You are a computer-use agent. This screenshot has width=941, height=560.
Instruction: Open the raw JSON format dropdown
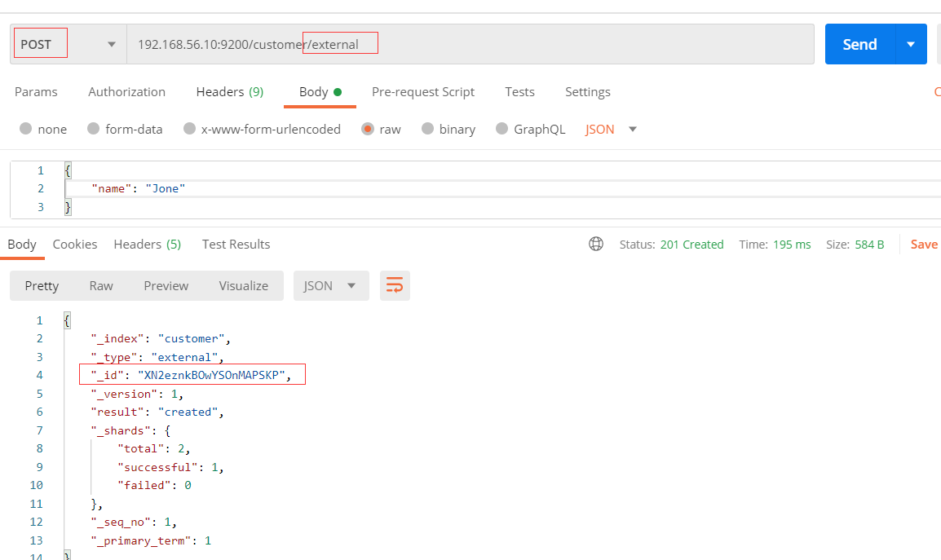pos(611,129)
